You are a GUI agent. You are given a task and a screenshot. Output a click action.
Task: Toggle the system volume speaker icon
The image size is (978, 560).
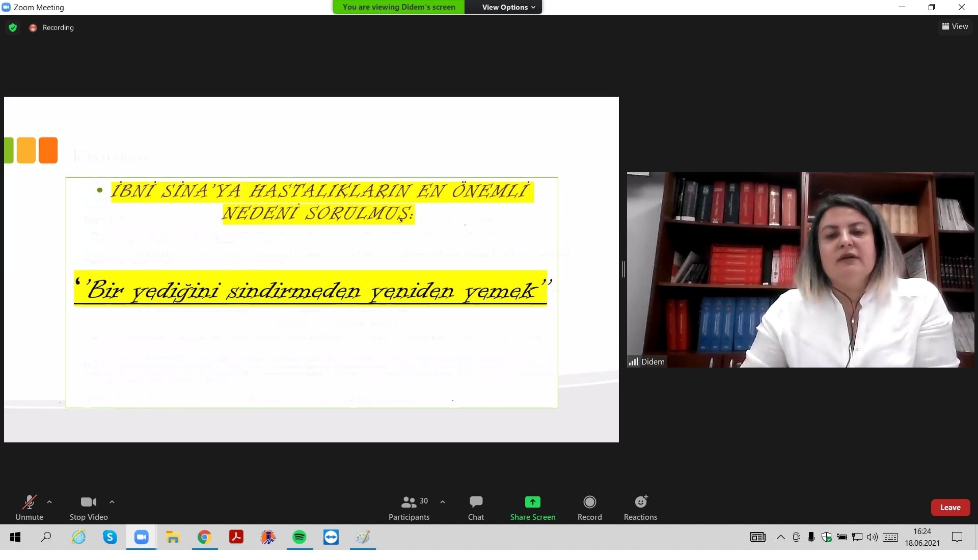click(872, 537)
